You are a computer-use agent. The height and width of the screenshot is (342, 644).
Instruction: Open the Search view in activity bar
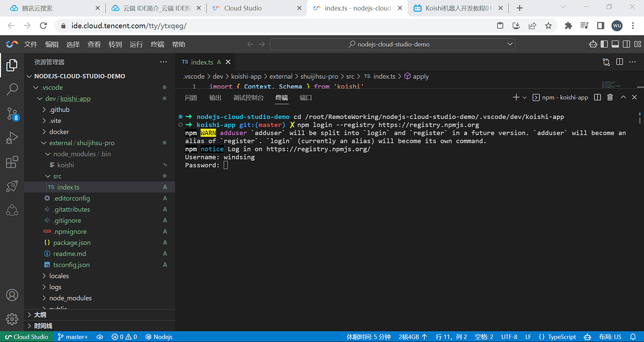pos(12,90)
